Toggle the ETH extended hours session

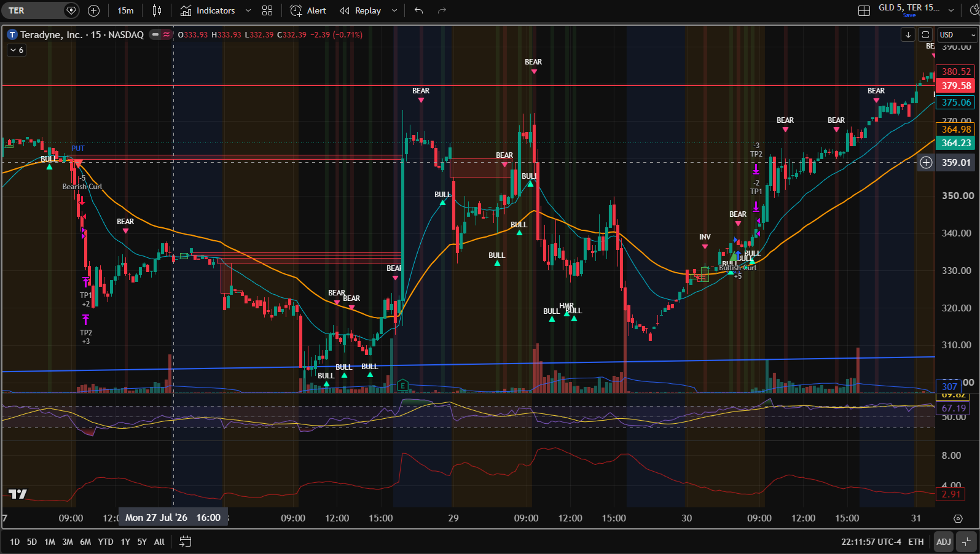tap(916, 542)
